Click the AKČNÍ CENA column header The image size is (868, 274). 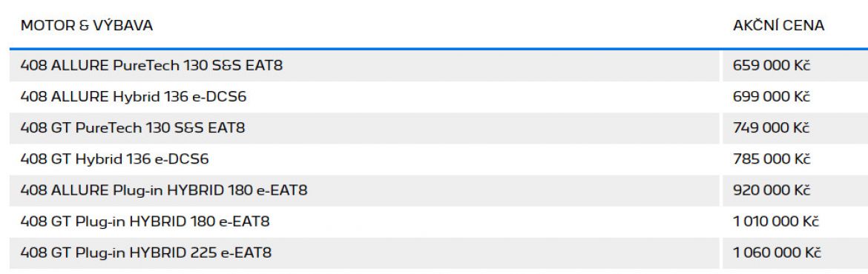[x=778, y=25]
